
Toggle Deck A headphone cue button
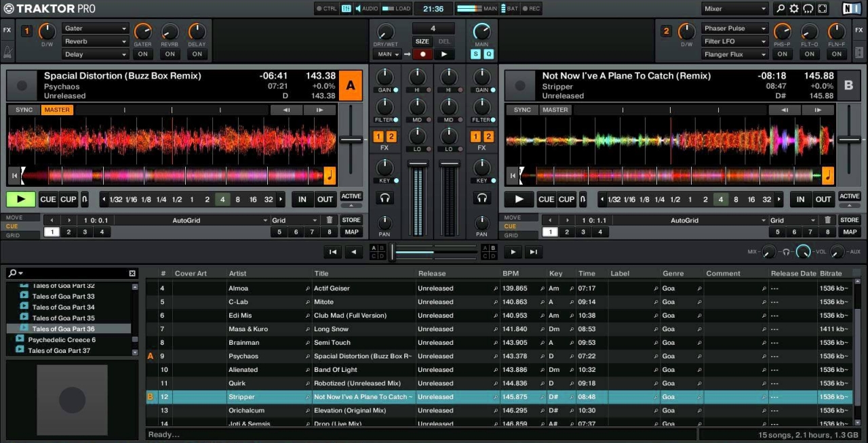coord(385,198)
